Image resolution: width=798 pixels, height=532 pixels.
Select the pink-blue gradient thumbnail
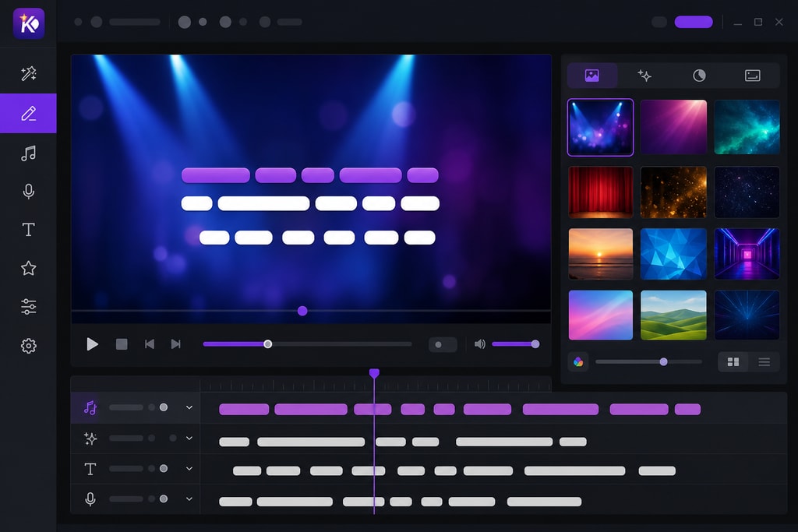601,315
